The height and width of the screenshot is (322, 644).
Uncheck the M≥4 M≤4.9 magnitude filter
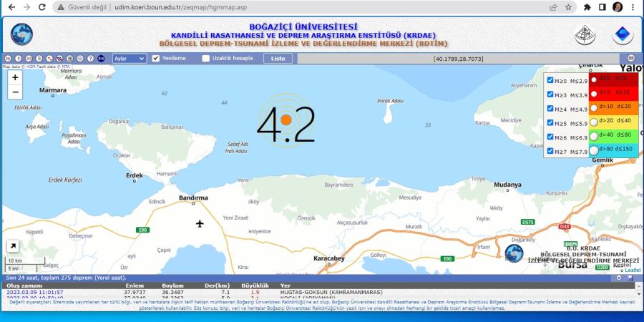tap(550, 109)
